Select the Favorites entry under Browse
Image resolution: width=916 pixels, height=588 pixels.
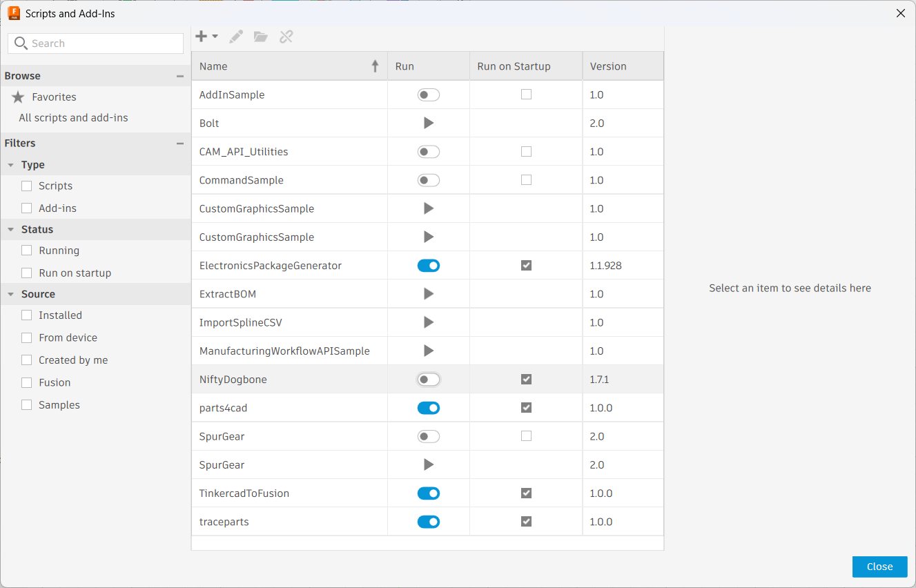(52, 97)
